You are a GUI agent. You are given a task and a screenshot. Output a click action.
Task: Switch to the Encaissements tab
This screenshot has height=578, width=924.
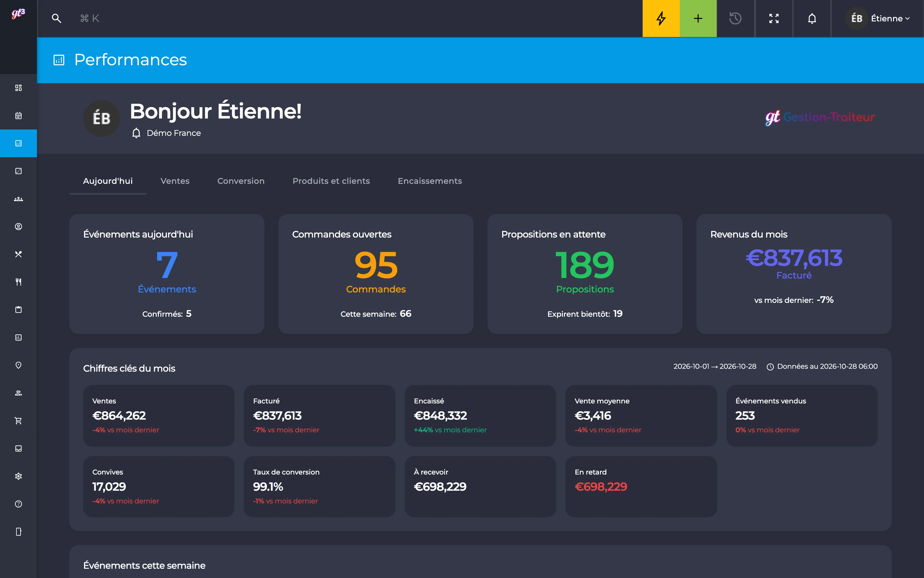click(430, 181)
